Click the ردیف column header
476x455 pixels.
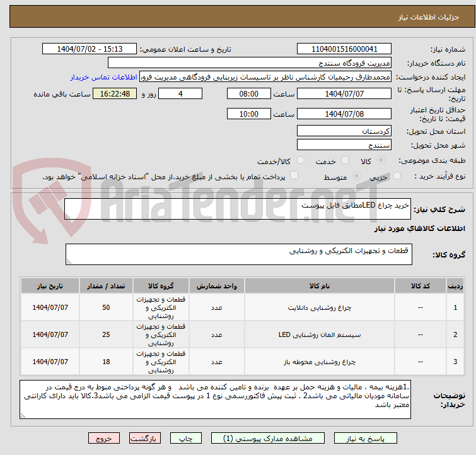tap(455, 286)
